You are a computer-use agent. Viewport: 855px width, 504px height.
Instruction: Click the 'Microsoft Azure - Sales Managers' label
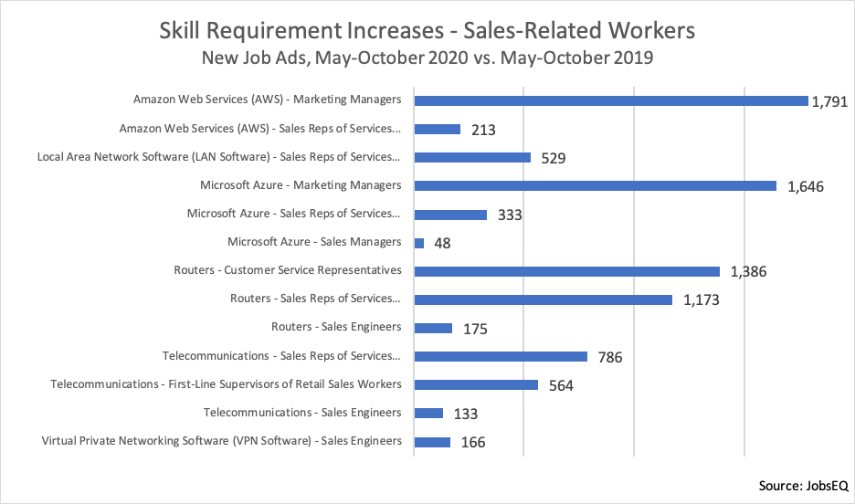(x=314, y=242)
